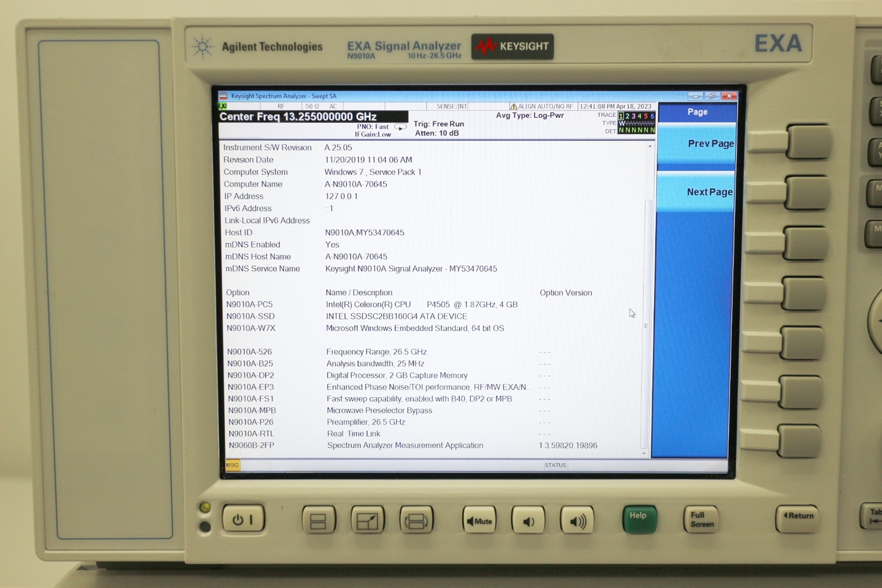Click the Revision Date label
The height and width of the screenshot is (588, 882).
point(249,160)
